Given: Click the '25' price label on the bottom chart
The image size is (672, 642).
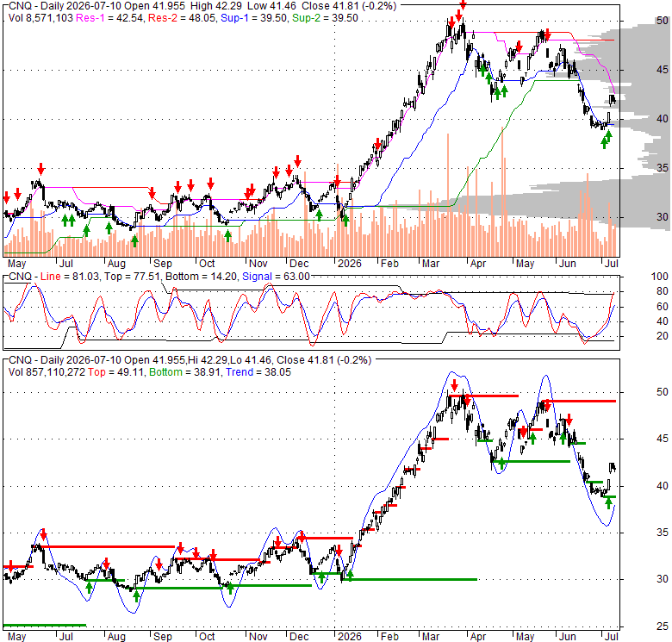Looking at the screenshot, I should coord(663,626).
